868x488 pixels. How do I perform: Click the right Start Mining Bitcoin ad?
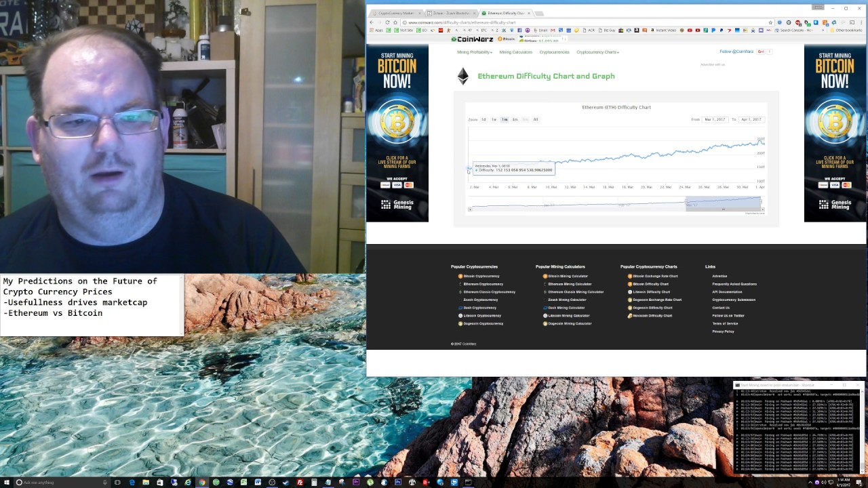pos(835,134)
